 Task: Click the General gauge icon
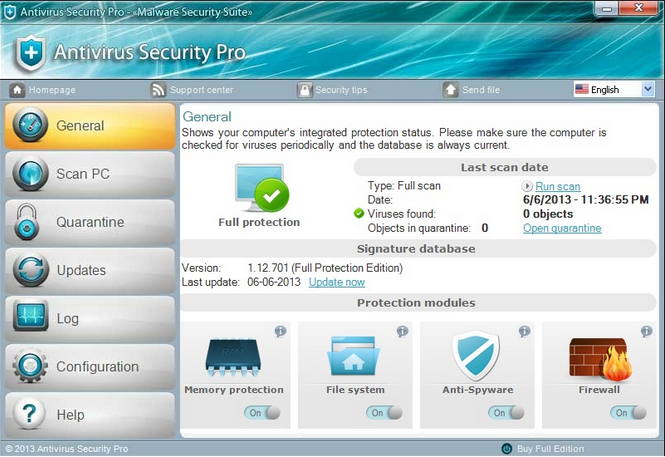(30, 125)
